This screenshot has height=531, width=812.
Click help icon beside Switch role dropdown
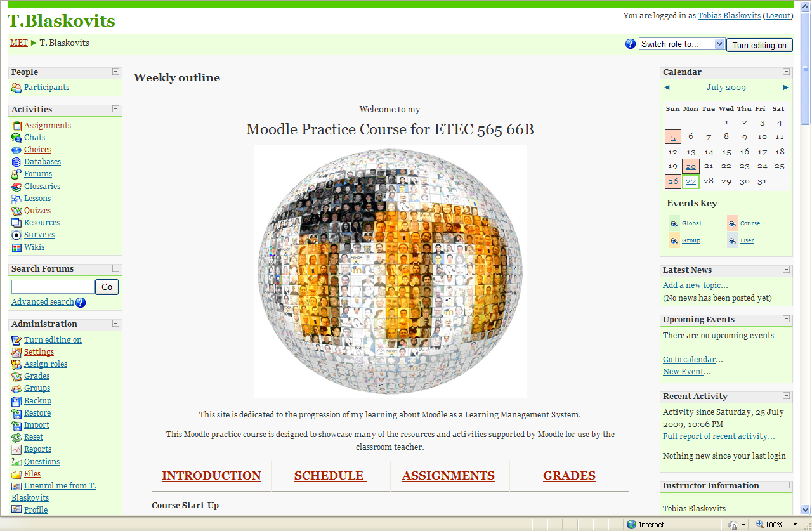click(630, 44)
